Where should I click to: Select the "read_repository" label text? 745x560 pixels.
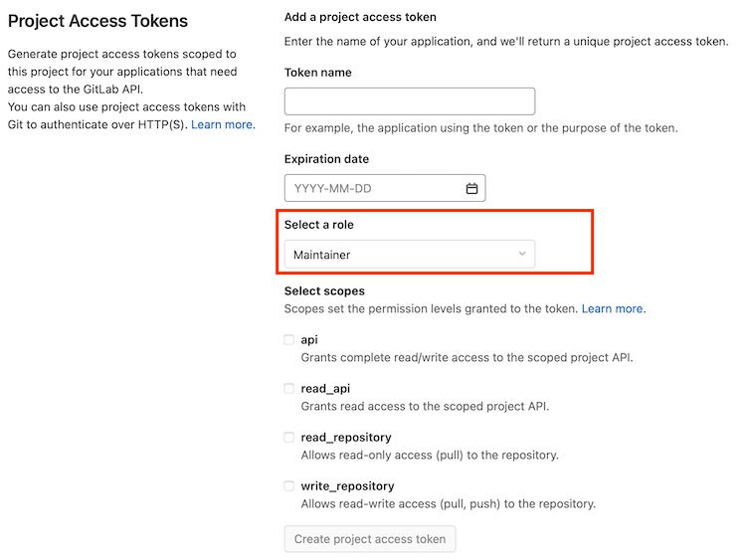click(345, 438)
